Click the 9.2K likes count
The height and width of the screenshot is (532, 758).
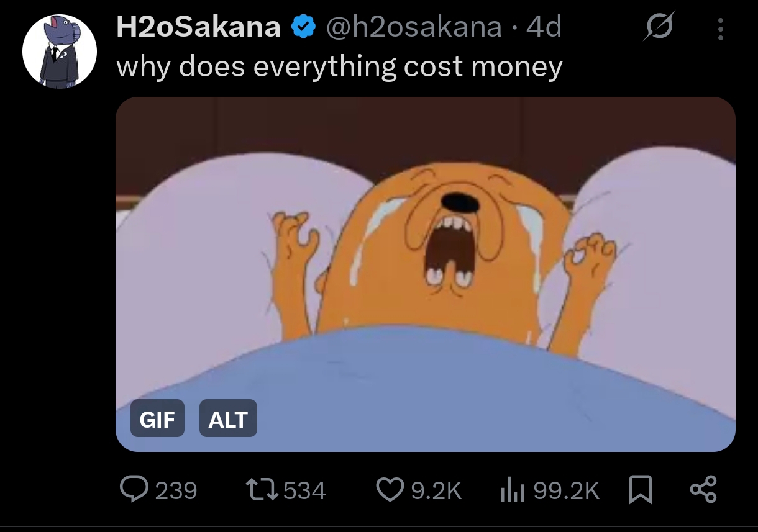[437, 491]
